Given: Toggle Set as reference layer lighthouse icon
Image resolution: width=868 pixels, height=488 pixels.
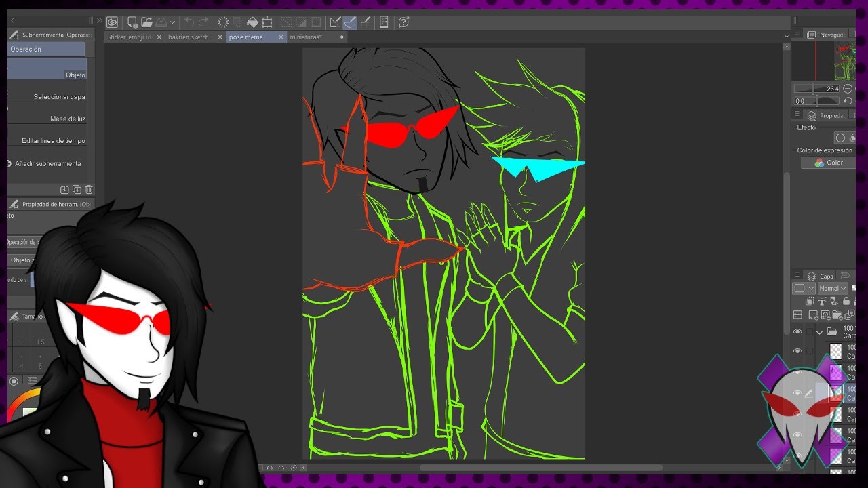Looking at the screenshot, I should pos(822,300).
